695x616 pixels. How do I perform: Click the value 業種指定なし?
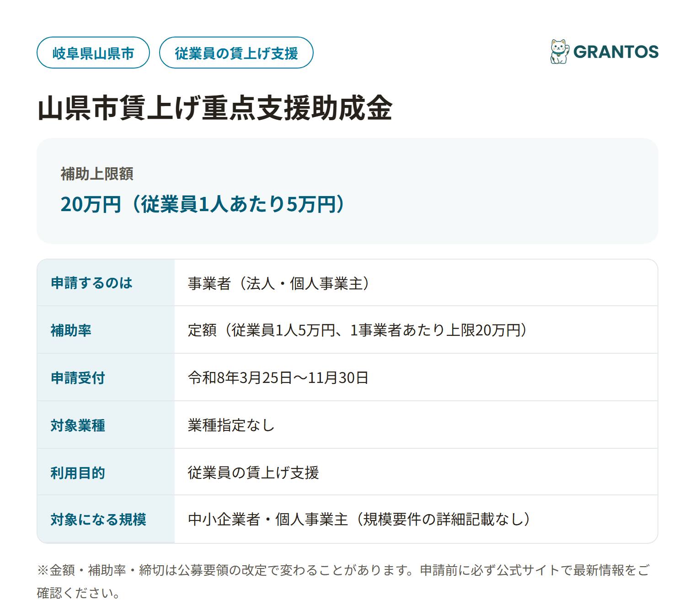click(231, 425)
